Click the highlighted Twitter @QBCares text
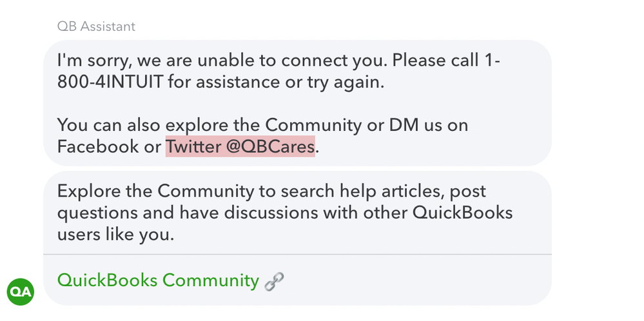The height and width of the screenshot is (321, 644). (240, 146)
